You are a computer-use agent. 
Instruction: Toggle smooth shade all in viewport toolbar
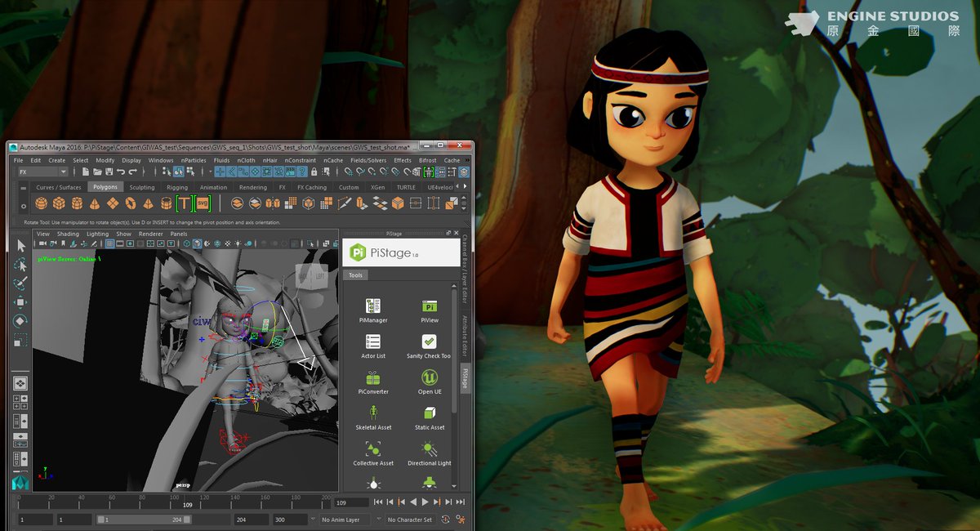click(x=197, y=243)
